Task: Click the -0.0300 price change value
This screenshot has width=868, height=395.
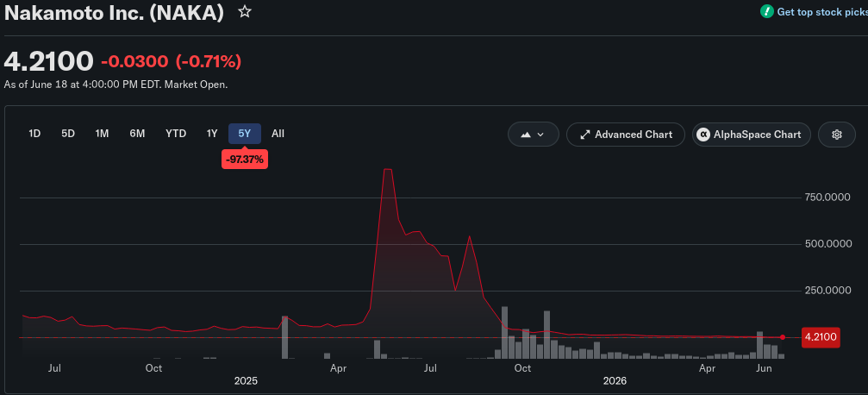Action: point(134,61)
